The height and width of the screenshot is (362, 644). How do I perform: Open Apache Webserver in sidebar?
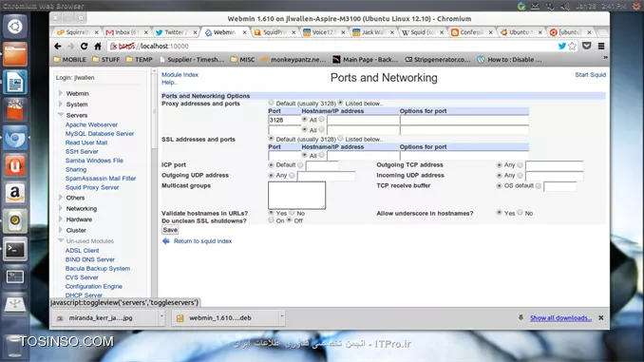tap(91, 124)
